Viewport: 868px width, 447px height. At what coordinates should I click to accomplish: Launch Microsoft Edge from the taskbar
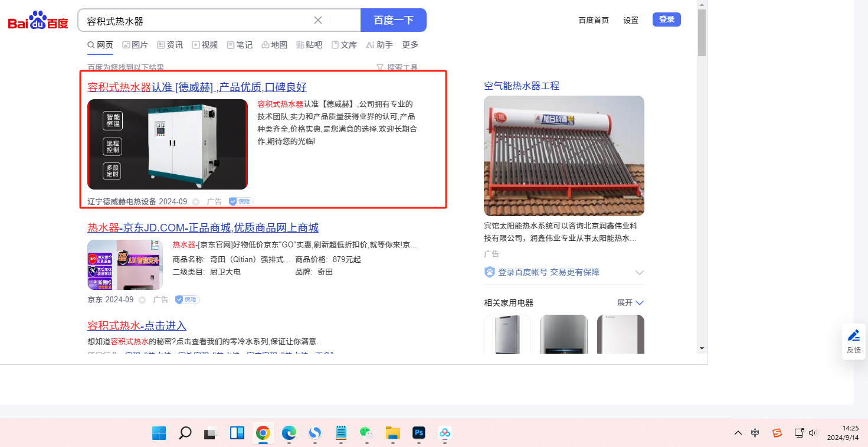(x=289, y=433)
